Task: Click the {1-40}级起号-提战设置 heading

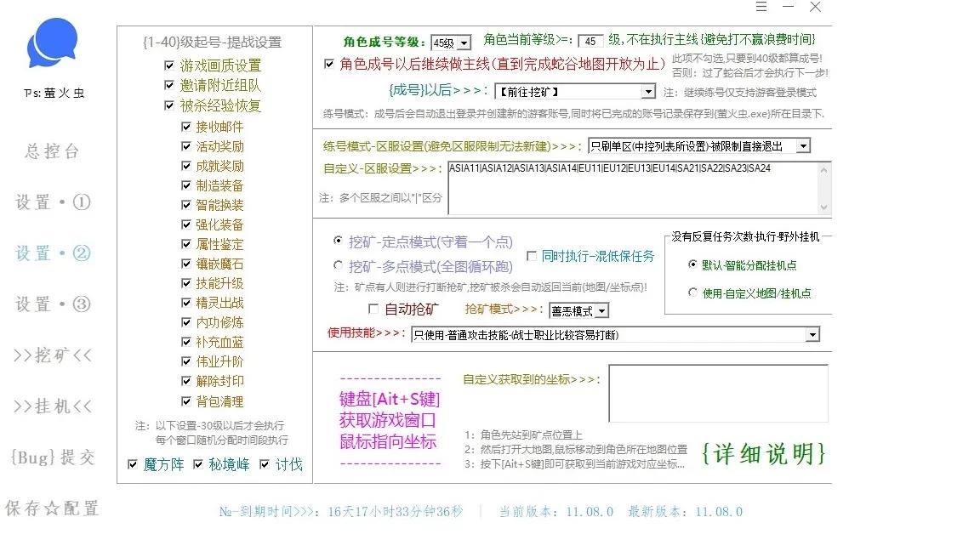Action: tap(213, 42)
